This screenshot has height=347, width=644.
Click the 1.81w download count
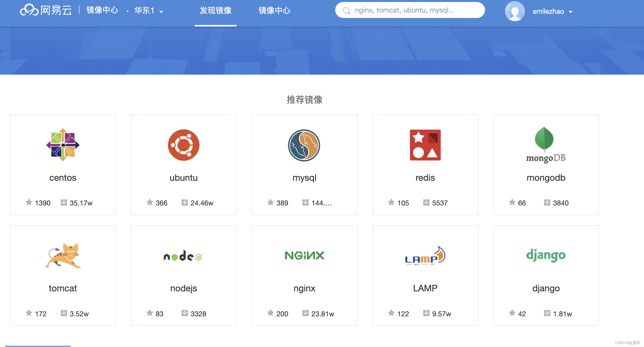pyautogui.click(x=562, y=314)
